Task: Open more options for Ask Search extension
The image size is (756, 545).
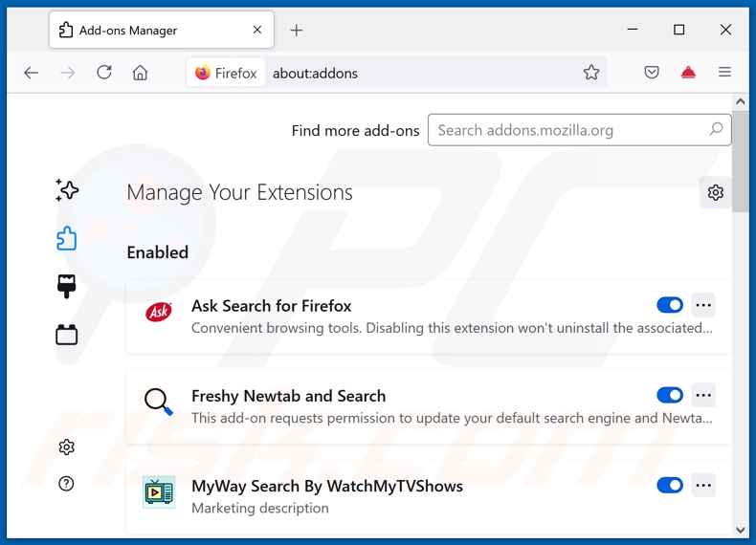Action: pos(703,305)
